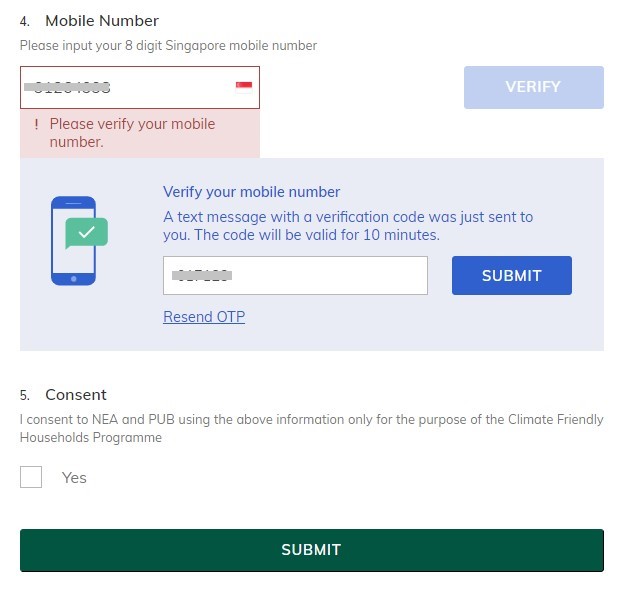
Task: Click the green checkmark chat bubble
Action: point(87,233)
